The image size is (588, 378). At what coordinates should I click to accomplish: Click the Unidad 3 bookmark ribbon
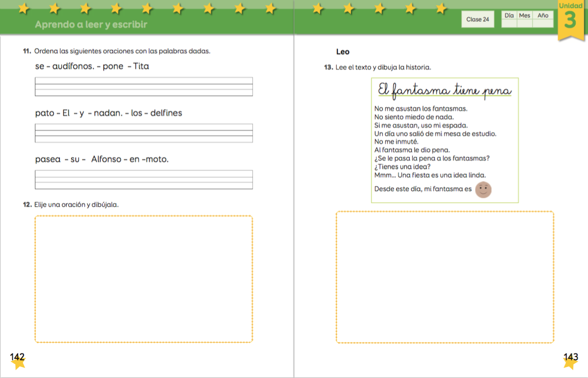tap(570, 20)
